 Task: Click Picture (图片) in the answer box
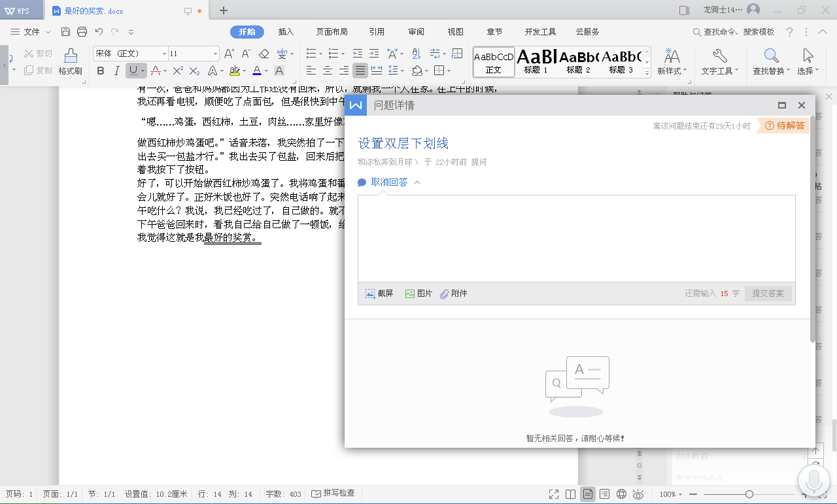(418, 294)
